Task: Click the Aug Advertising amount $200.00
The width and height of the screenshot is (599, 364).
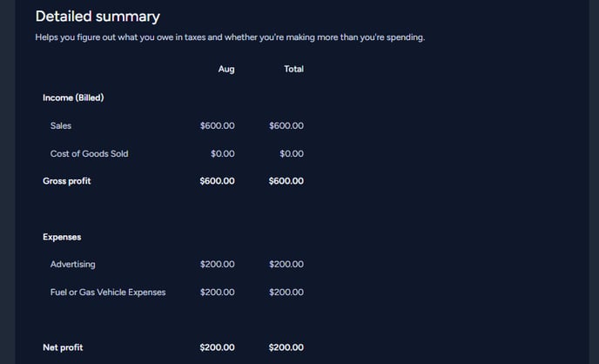Action: click(218, 265)
